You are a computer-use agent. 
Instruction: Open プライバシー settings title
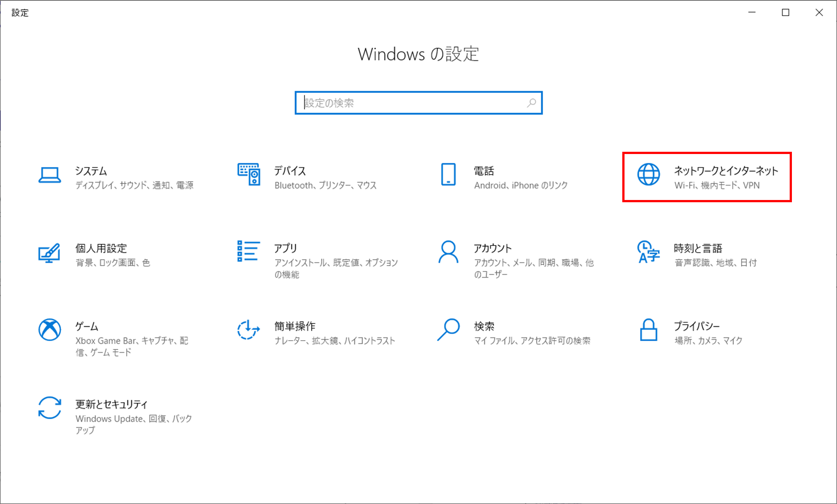697,326
